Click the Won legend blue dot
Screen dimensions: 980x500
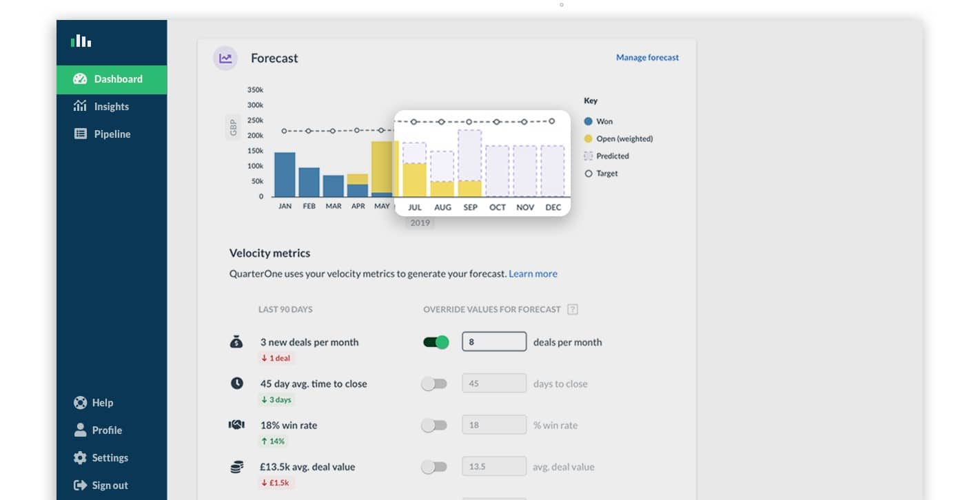tap(589, 121)
